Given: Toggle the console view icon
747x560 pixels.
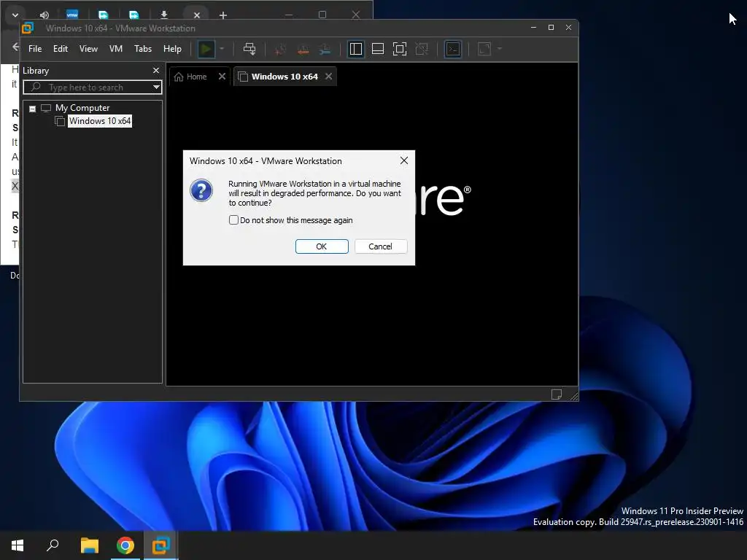Looking at the screenshot, I should click(453, 49).
